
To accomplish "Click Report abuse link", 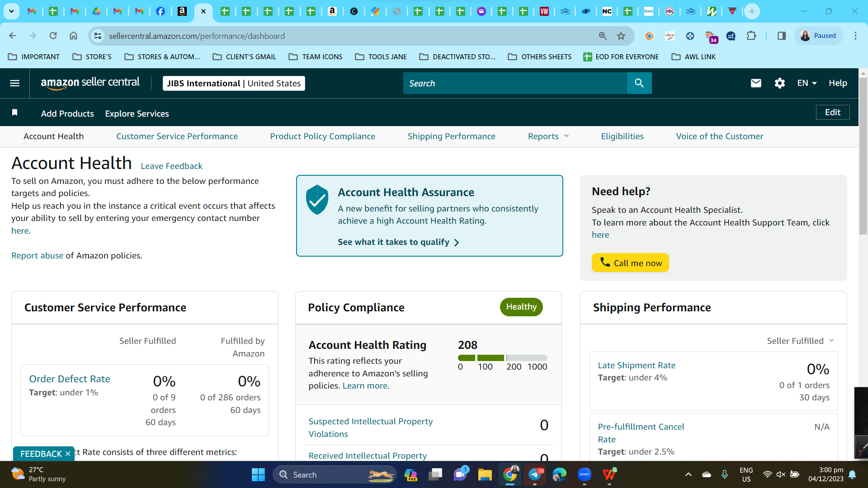I will pos(38,256).
